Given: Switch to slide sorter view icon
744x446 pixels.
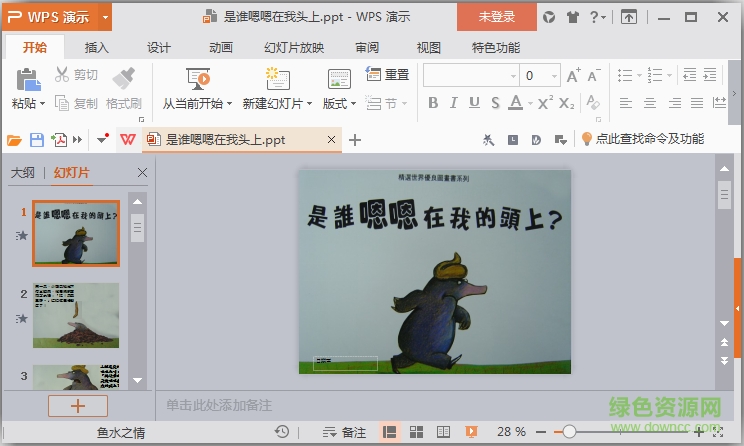Looking at the screenshot, I should [x=415, y=431].
